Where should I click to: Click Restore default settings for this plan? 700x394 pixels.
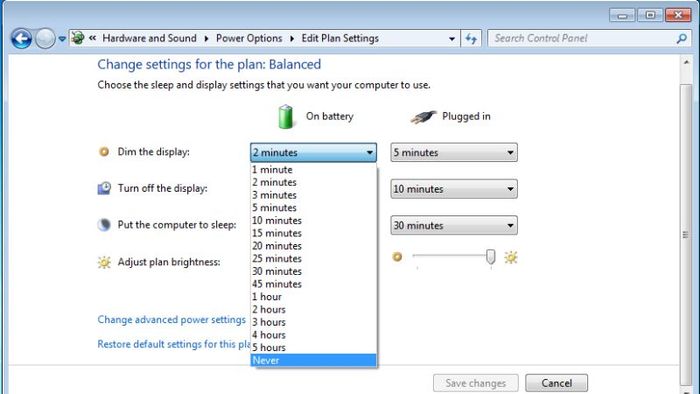point(174,344)
